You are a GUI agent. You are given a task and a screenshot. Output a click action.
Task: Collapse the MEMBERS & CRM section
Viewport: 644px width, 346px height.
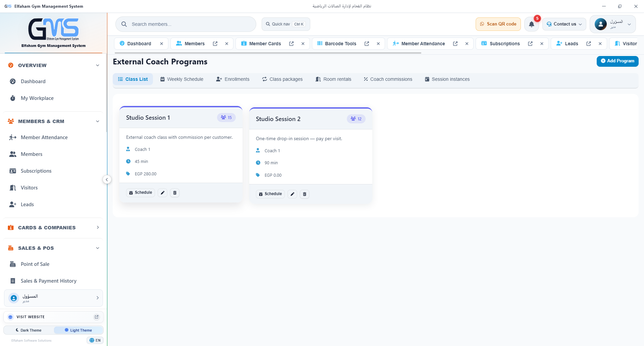(x=53, y=121)
